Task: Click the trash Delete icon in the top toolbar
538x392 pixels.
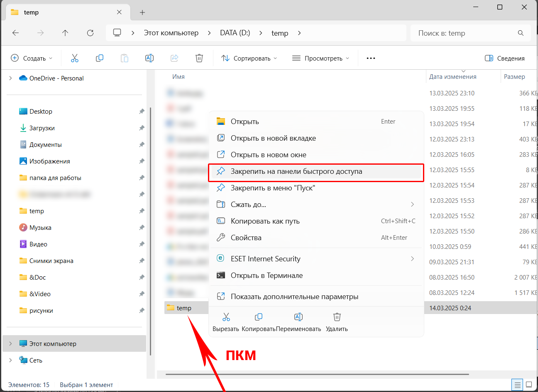Action: pyautogui.click(x=199, y=58)
